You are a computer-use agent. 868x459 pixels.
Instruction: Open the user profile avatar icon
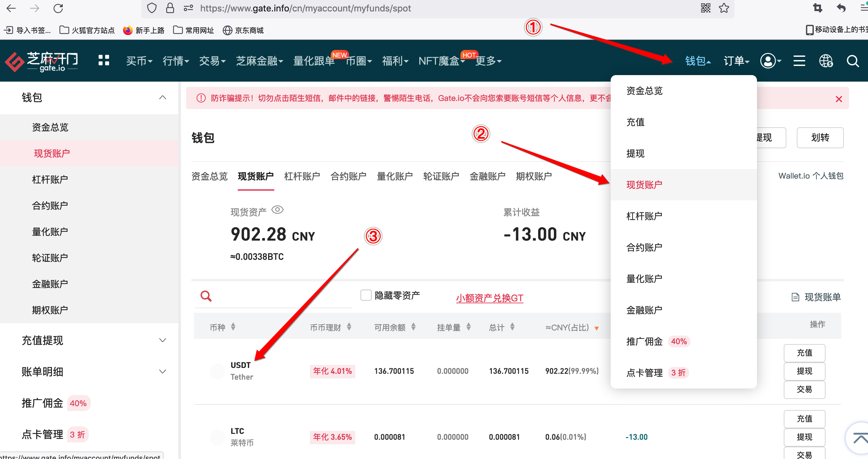(768, 61)
